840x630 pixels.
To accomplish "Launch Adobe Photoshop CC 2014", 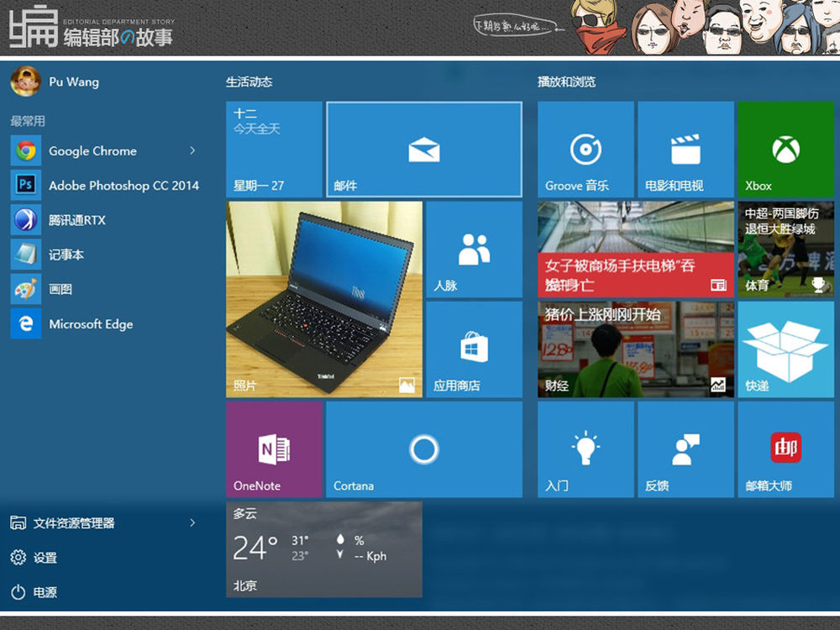I will tap(123, 186).
